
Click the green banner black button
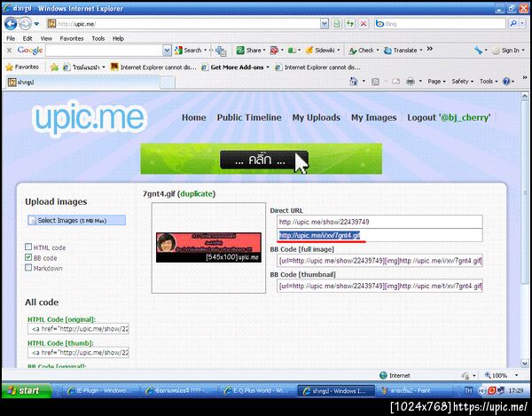coord(263,160)
